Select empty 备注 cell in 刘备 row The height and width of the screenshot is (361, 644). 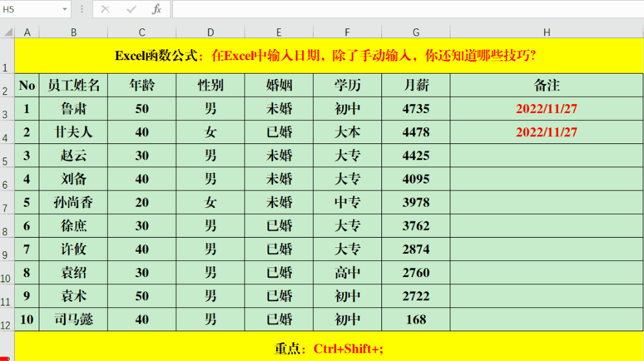click(x=547, y=180)
